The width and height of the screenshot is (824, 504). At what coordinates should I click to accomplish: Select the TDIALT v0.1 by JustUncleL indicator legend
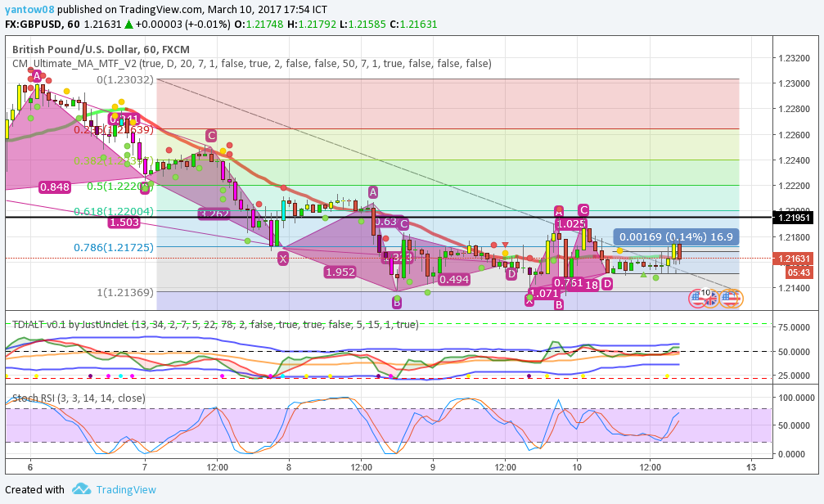coord(215,324)
